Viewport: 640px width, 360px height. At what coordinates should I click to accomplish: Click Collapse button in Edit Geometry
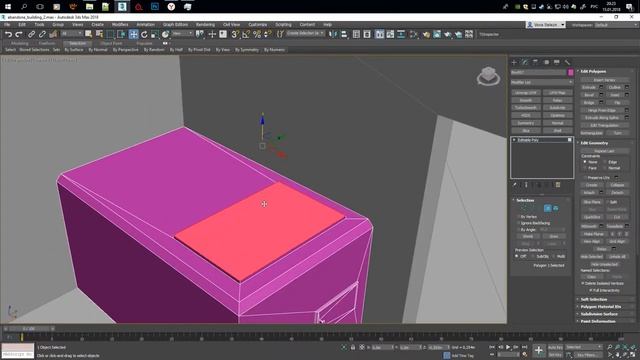pyautogui.click(x=618, y=185)
